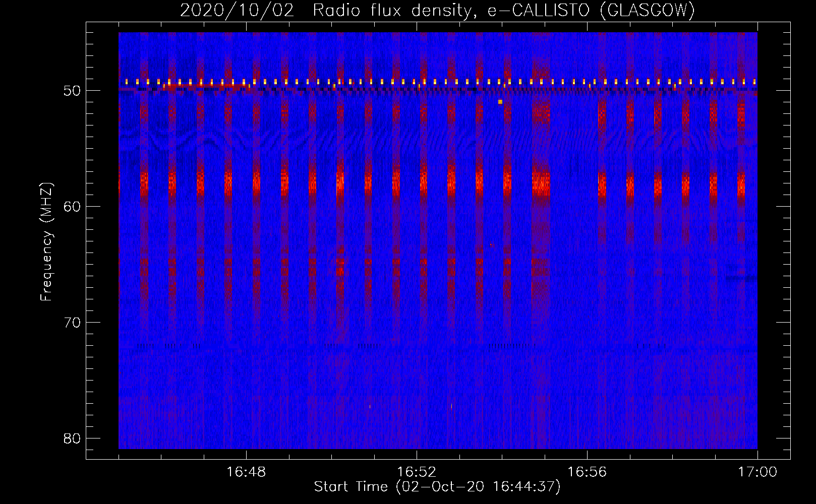Viewport: 816px width, 504px height.
Task: Click the first yellow marker in the dotted row
Action: click(x=127, y=82)
